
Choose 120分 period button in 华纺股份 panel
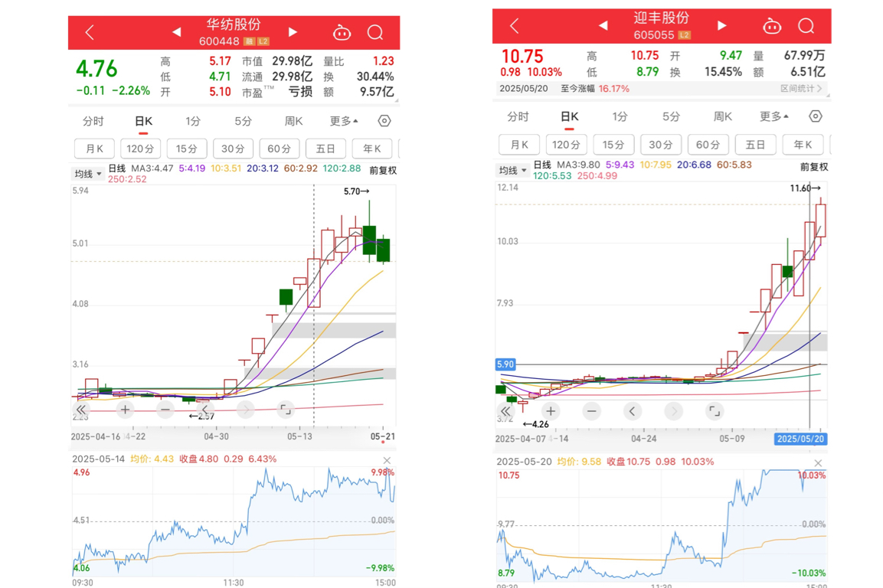click(140, 149)
